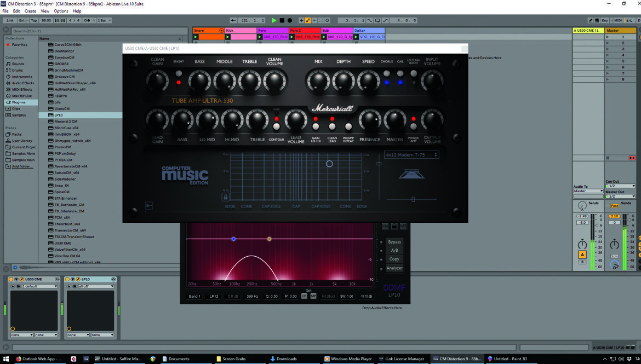Click the Windows Start button
Image resolution: width=641 pixels, height=364 pixels.
pos(5,359)
